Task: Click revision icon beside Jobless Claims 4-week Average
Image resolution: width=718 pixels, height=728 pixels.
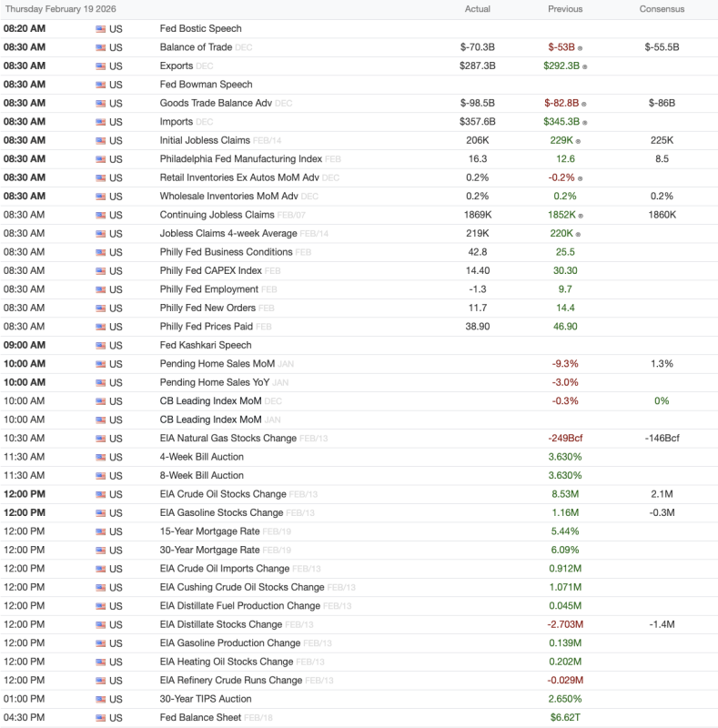Action: click(579, 234)
